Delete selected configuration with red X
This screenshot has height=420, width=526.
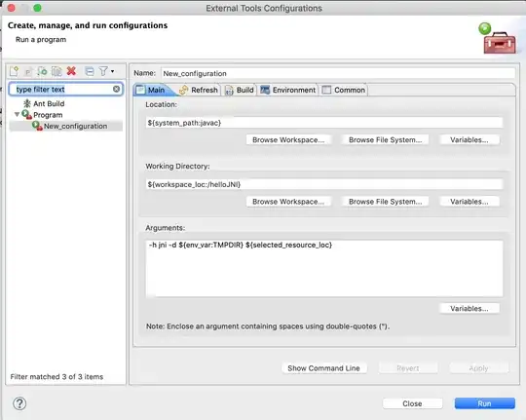tap(71, 71)
